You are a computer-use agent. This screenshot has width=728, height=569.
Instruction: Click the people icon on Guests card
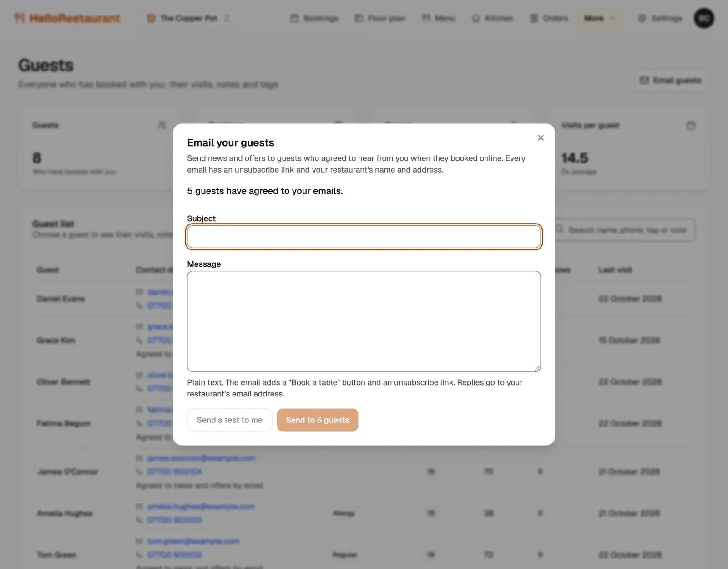pyautogui.click(x=162, y=125)
